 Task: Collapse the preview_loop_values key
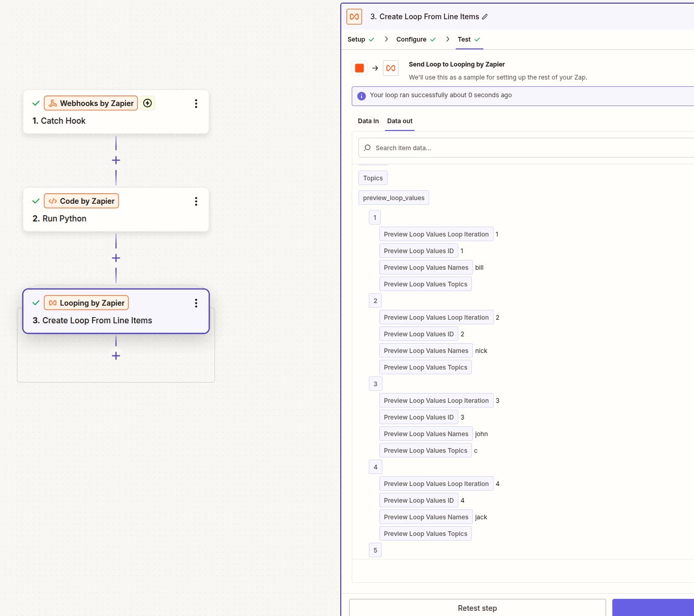click(394, 198)
